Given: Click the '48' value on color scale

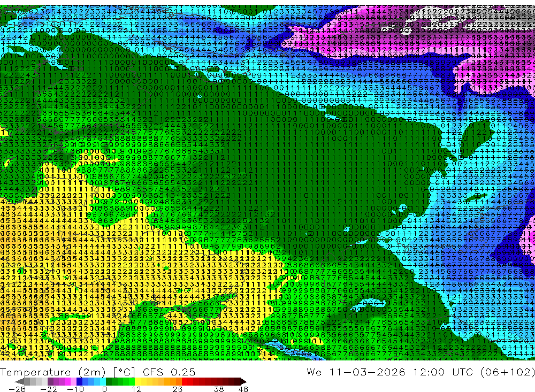Looking at the screenshot, I should (243, 389).
